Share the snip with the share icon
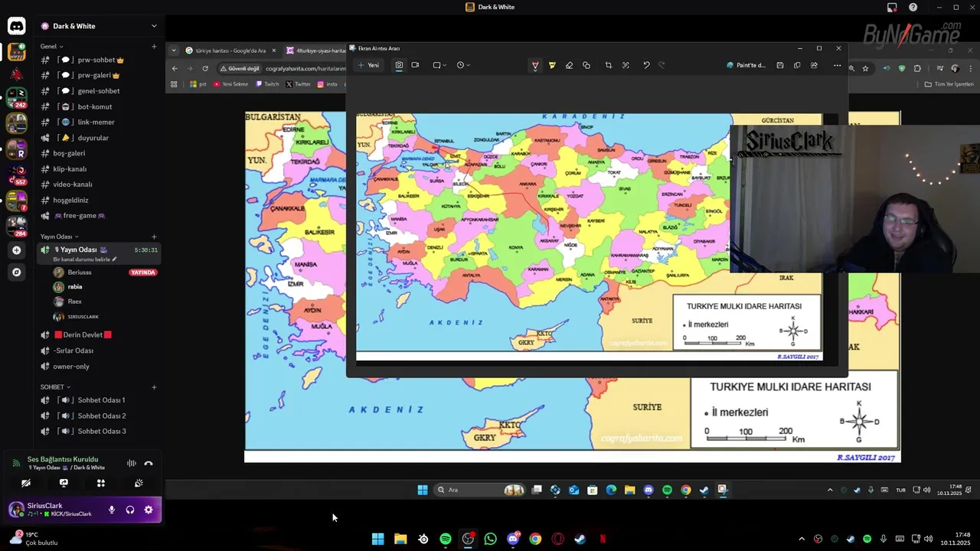Image resolution: width=980 pixels, height=551 pixels. point(814,65)
